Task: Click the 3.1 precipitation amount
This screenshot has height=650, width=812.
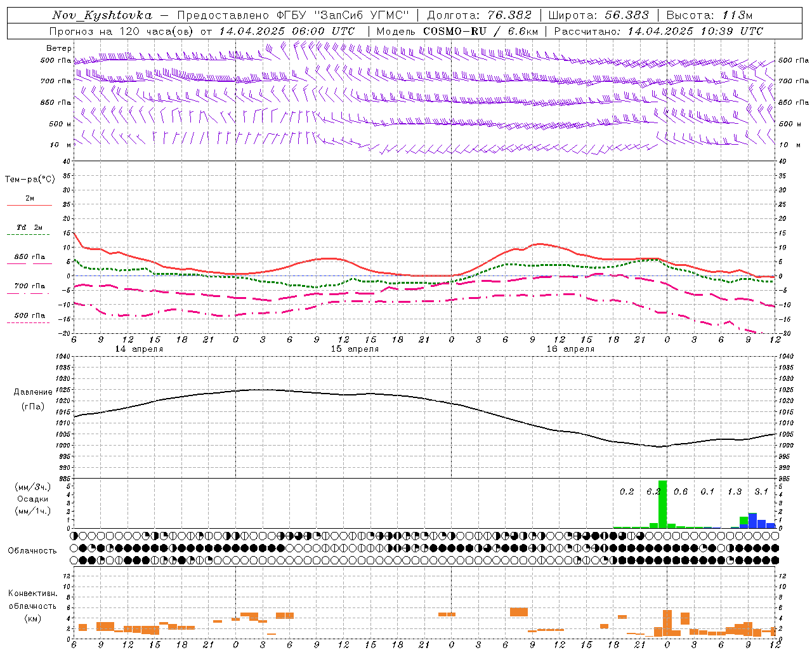Action: 761,492
